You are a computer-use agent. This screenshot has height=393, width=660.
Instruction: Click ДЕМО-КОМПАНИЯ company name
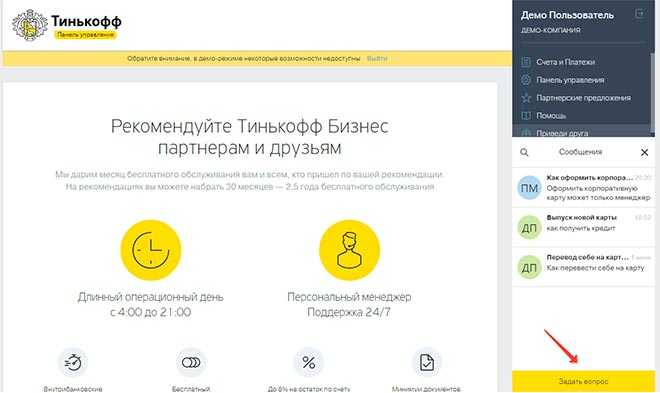pos(551,30)
